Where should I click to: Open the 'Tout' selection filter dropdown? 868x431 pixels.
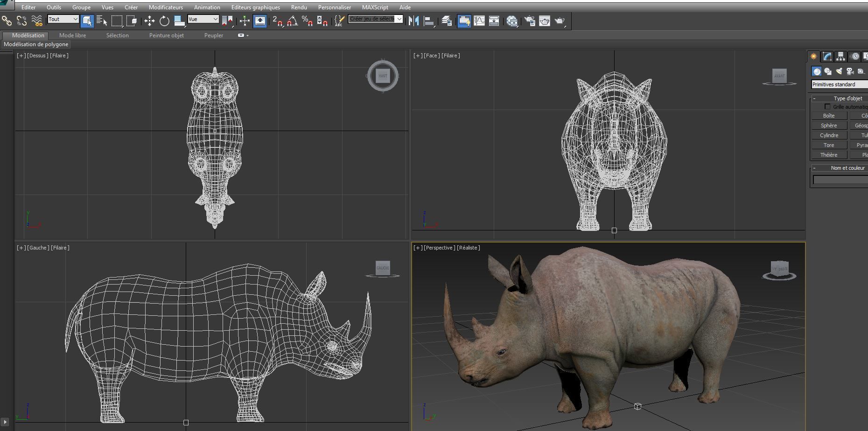63,19
